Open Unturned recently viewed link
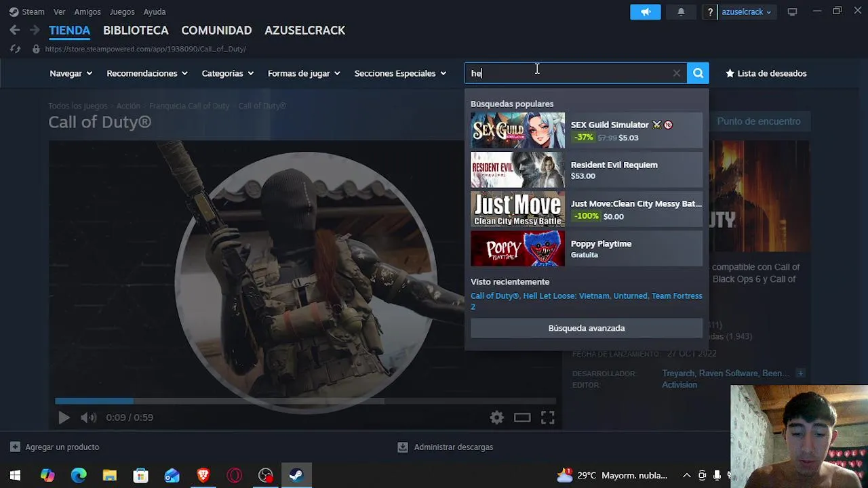Screen dimensions: 868x488 (630, 296)
